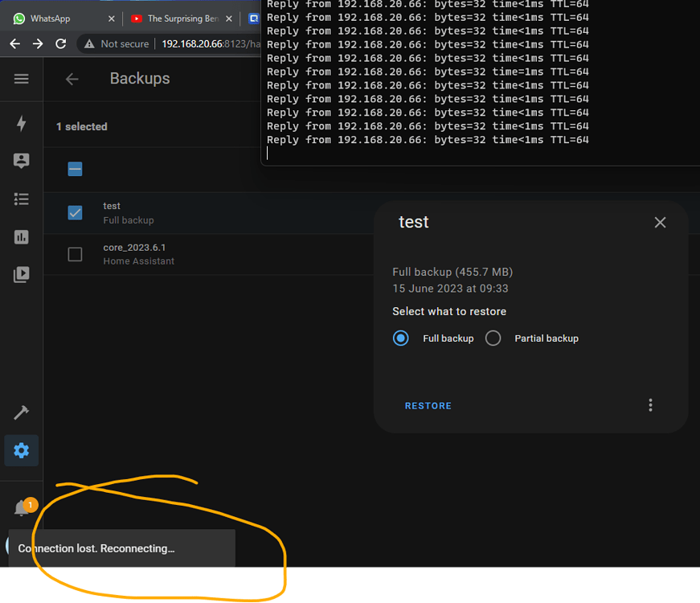
Task: Select the Map person icon in sidebar
Action: pyautogui.click(x=21, y=161)
